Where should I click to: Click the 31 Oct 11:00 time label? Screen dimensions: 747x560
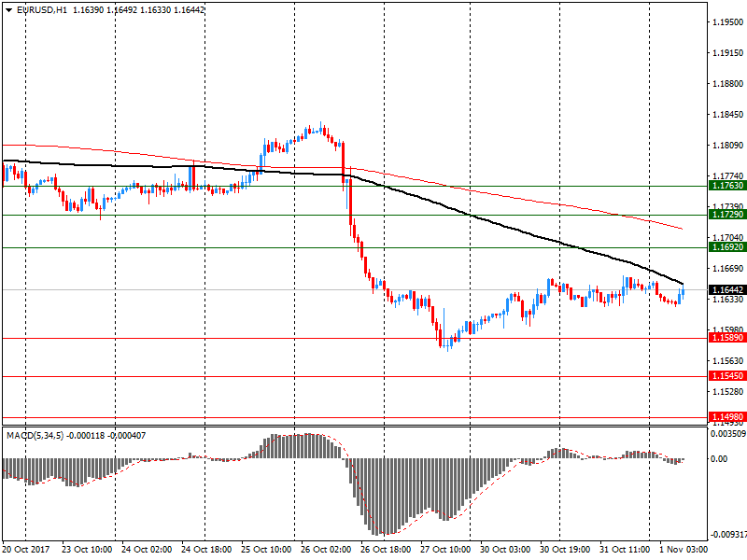[x=625, y=549]
